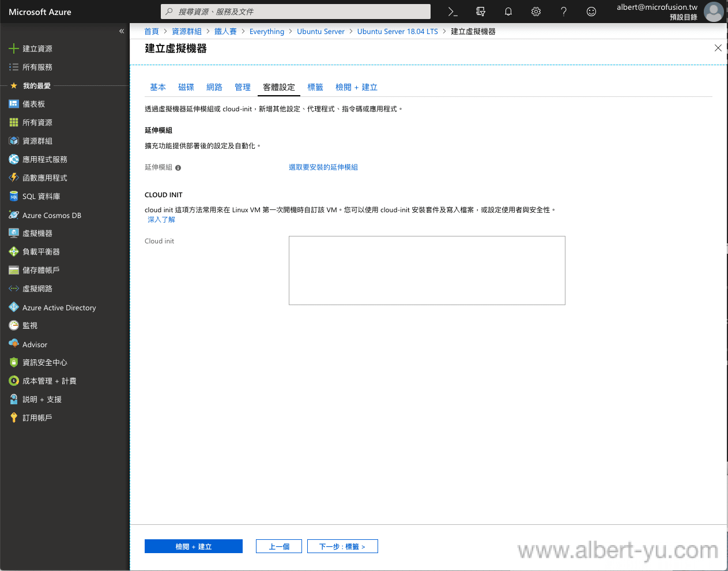728x571 pixels.
Task: Open the Everything breadcrumb link
Action: (x=267, y=32)
